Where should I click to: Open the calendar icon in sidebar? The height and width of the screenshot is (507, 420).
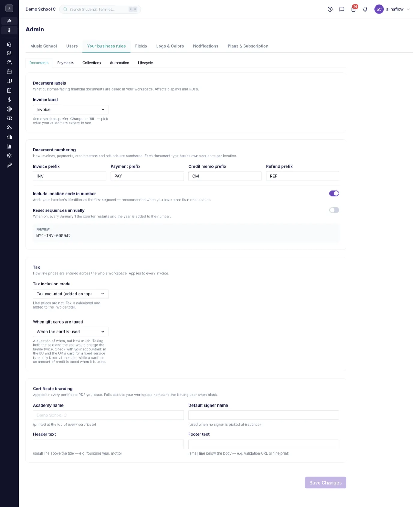click(x=9, y=72)
